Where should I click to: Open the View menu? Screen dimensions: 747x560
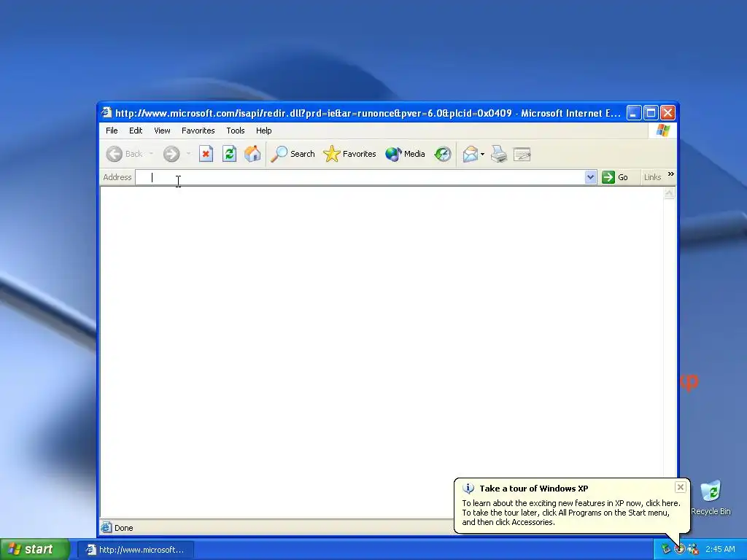[x=162, y=131]
